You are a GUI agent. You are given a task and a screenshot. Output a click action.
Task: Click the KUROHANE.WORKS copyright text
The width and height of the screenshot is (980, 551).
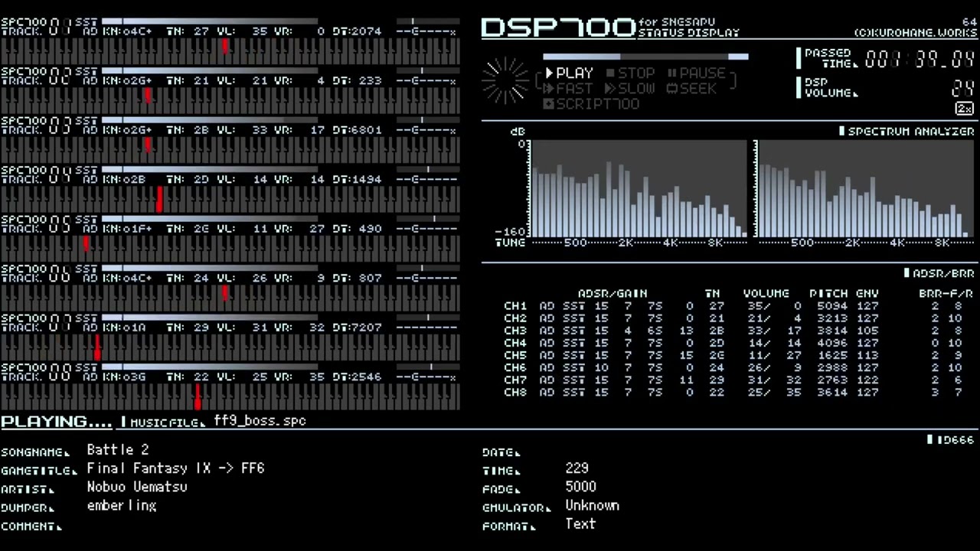coord(915,33)
